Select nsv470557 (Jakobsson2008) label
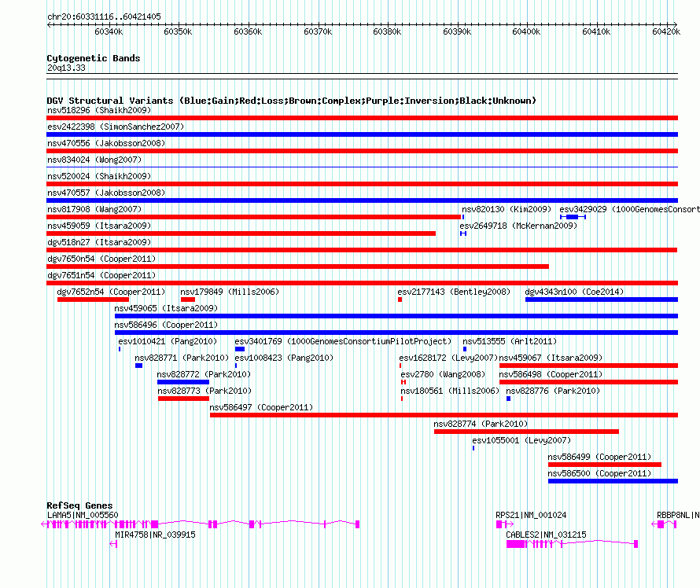Image resolution: width=700 pixels, height=588 pixels. (106, 193)
